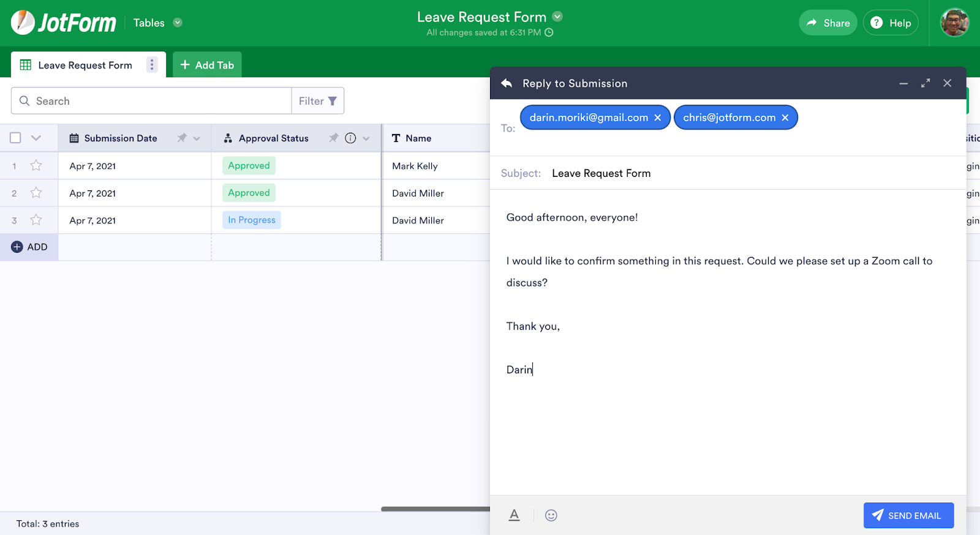Expand the Leave Request Form title dropdown
This screenshot has height=535, width=980.
[557, 17]
